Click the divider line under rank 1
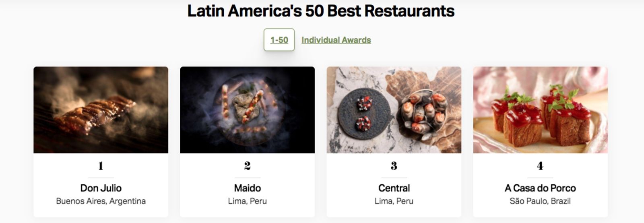The height and width of the screenshot is (223, 644). pyautogui.click(x=101, y=178)
